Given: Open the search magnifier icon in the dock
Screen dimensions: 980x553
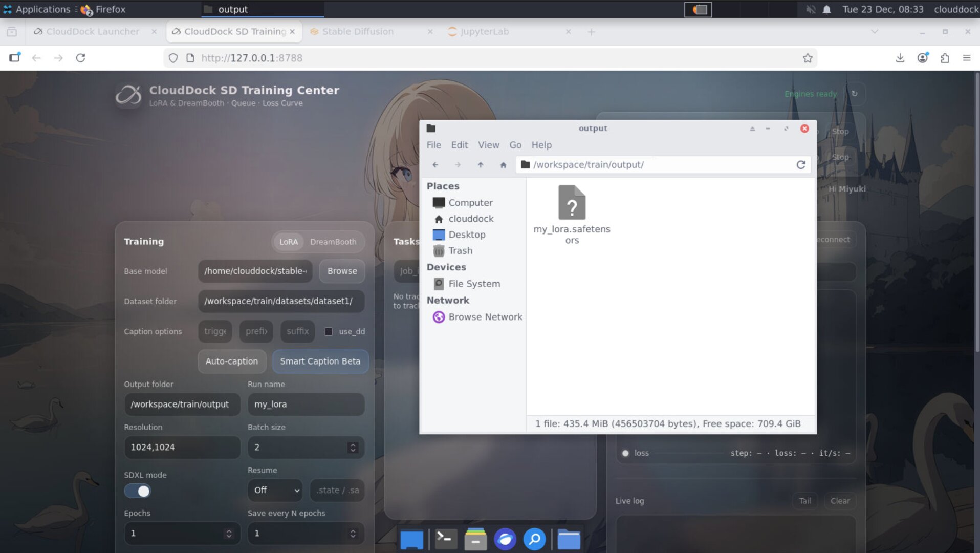Looking at the screenshot, I should coord(534,539).
